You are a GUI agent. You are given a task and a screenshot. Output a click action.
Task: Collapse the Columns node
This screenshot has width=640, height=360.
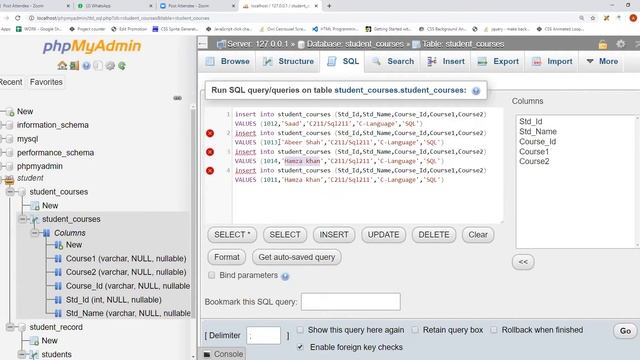[x=35, y=233]
